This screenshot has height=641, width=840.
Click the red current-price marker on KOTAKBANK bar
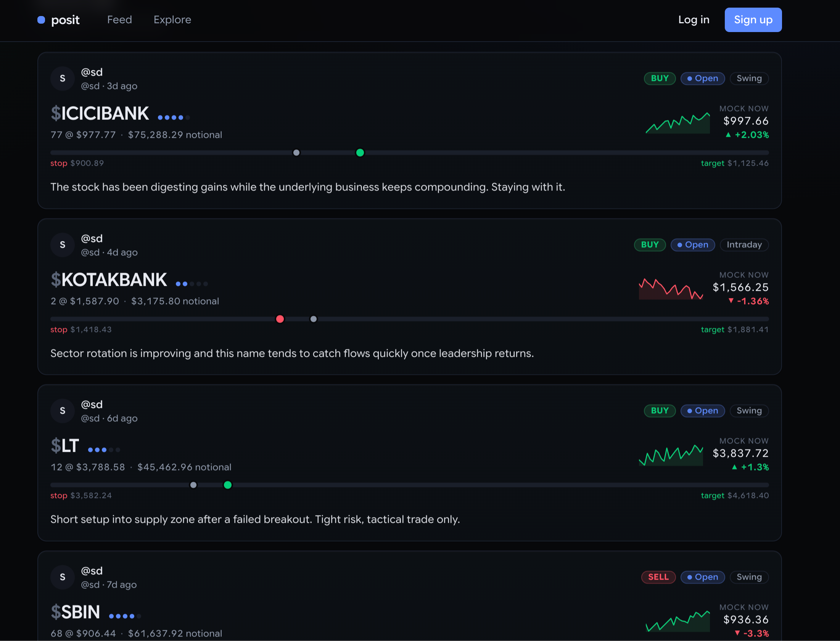pyautogui.click(x=280, y=319)
